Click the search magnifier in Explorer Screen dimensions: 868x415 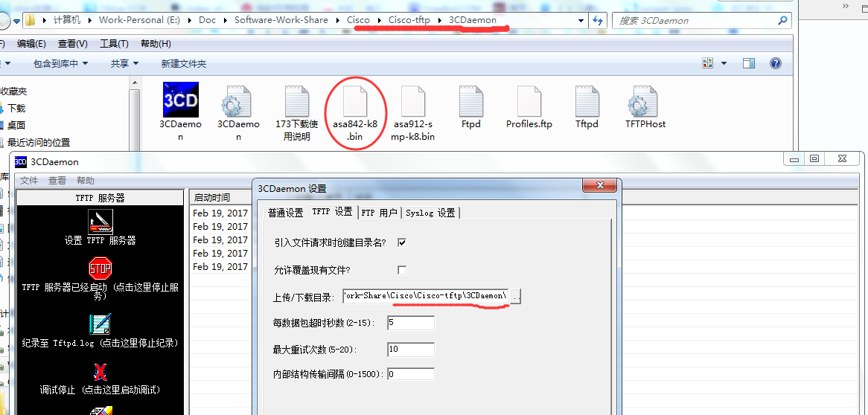pos(782,21)
